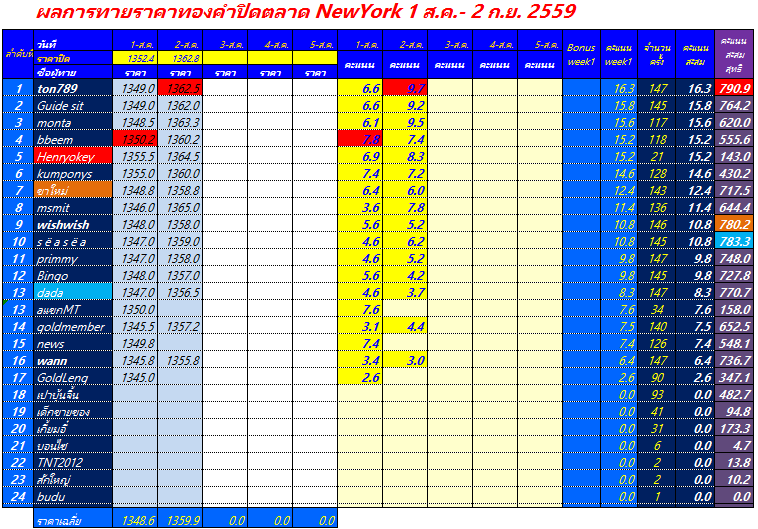Viewport: 758px width, 529px height.
Task: Select the light-blue total score 783.3
Action: tap(734, 241)
